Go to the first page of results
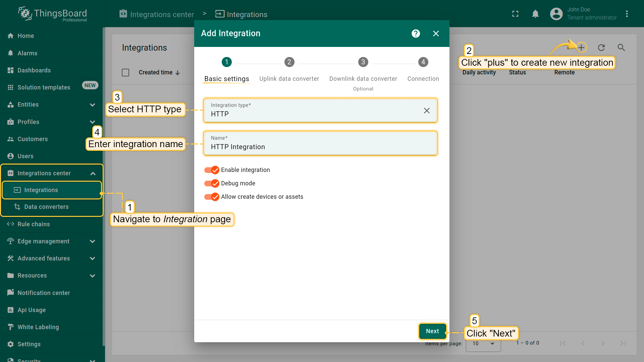This screenshot has height=362, width=644. 563,343
